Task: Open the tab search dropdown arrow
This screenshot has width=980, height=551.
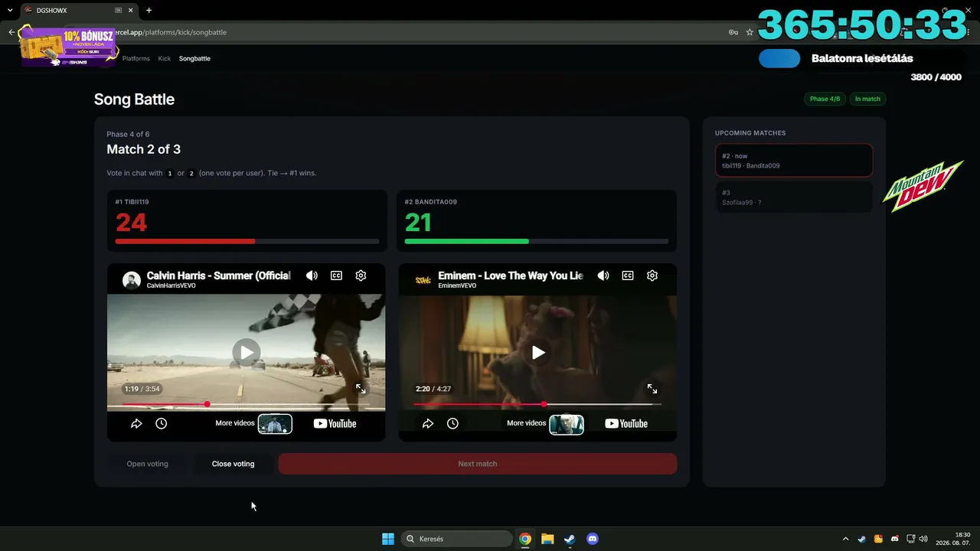Action: tap(10, 11)
